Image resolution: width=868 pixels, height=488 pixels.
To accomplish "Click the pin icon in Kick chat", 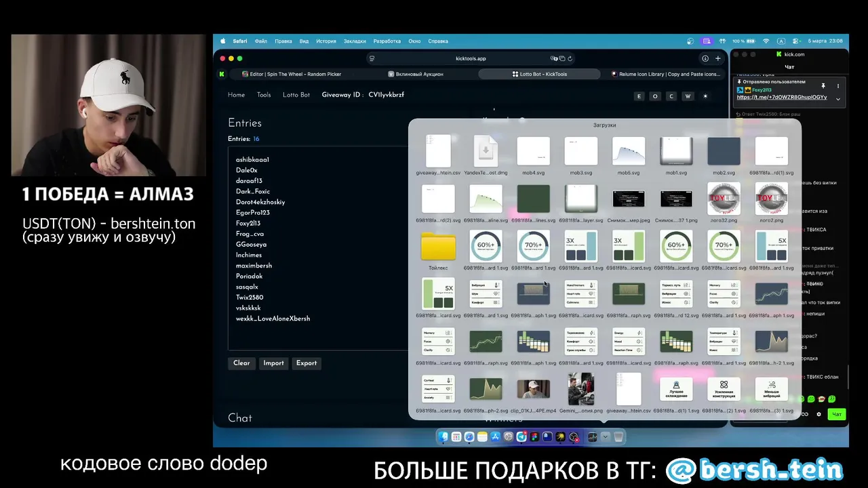I will (823, 86).
